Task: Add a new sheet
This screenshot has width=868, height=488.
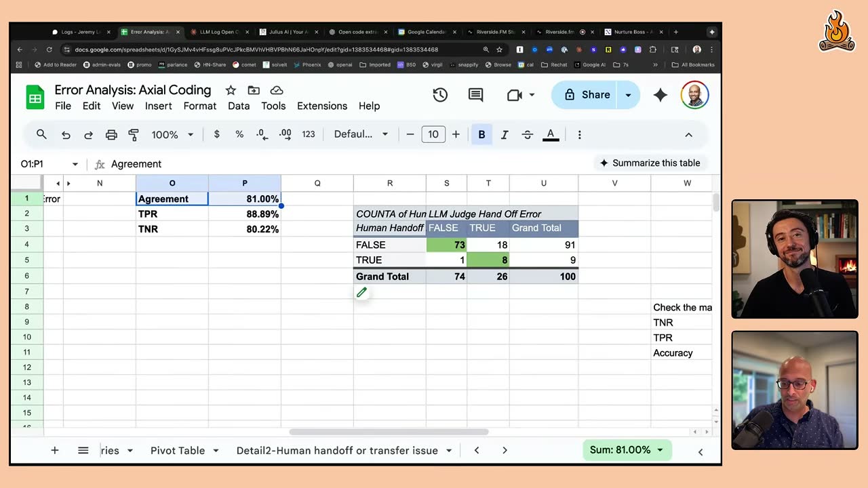Action: pyautogui.click(x=55, y=450)
